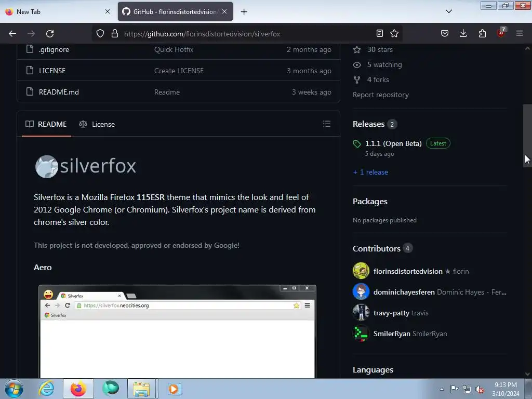Reload the page with the refresh icon
This screenshot has width=532, height=399.
point(50,34)
